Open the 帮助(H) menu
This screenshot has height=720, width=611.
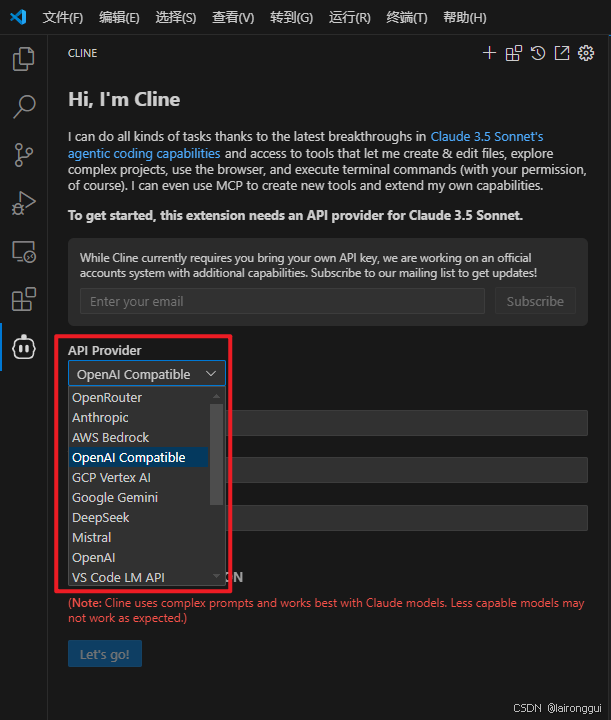point(465,17)
